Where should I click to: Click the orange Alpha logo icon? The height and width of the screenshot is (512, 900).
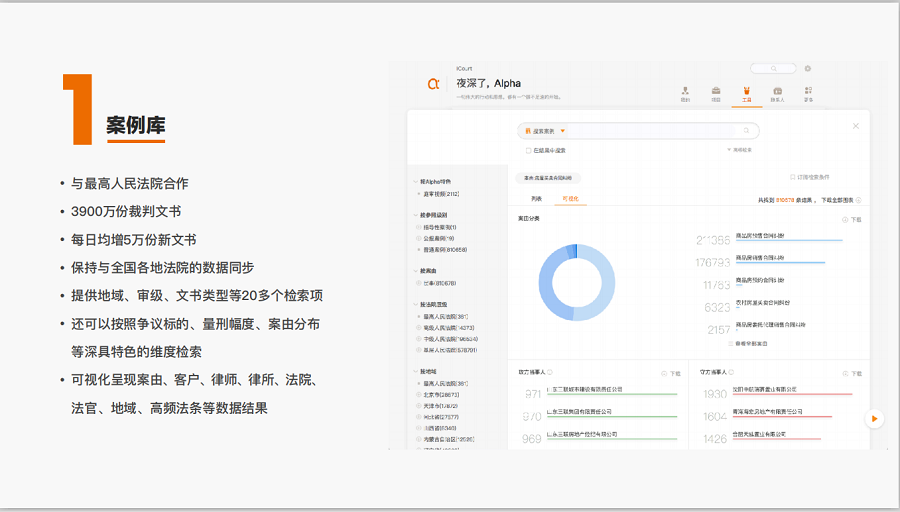point(433,84)
